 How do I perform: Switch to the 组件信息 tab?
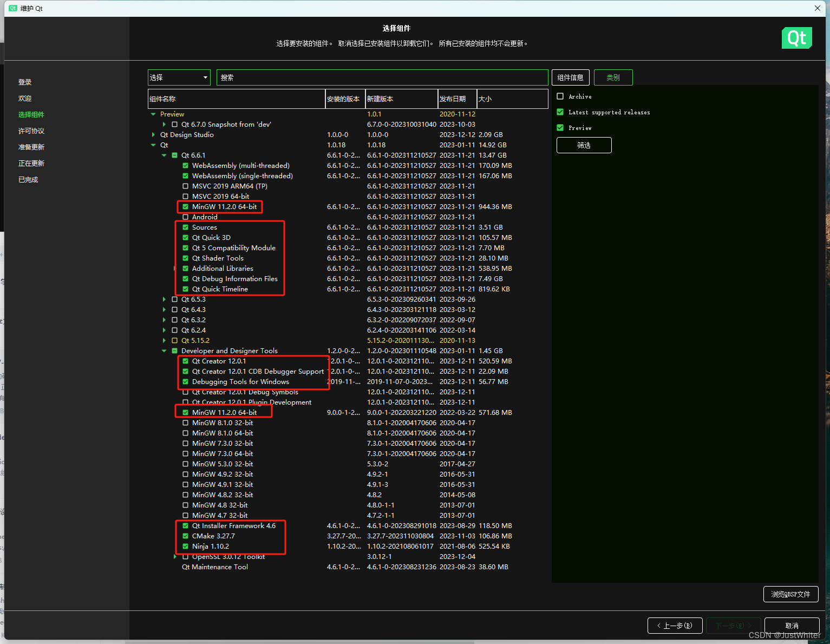click(x=570, y=77)
